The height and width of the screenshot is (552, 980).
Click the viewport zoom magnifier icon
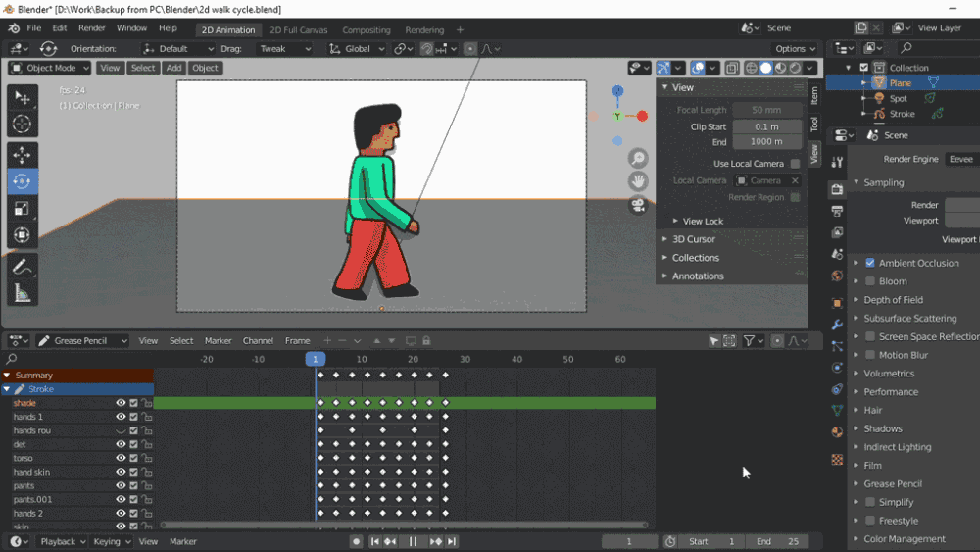click(638, 158)
